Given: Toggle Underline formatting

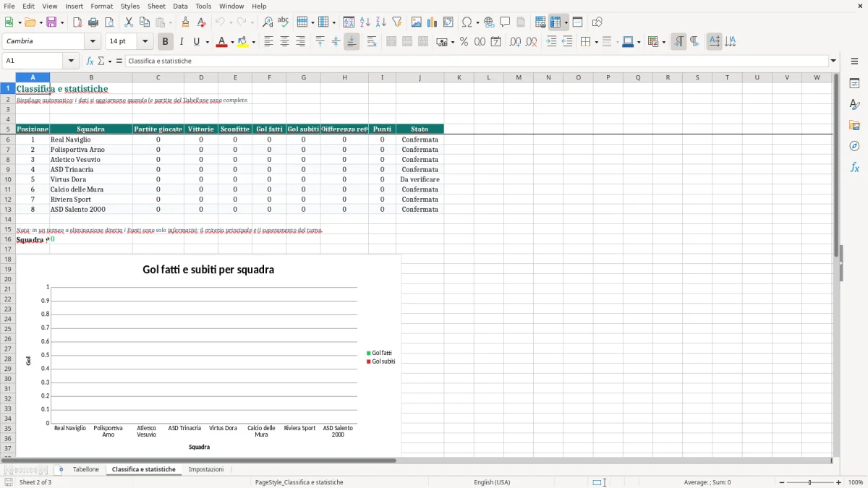Looking at the screenshot, I should click(x=196, y=42).
